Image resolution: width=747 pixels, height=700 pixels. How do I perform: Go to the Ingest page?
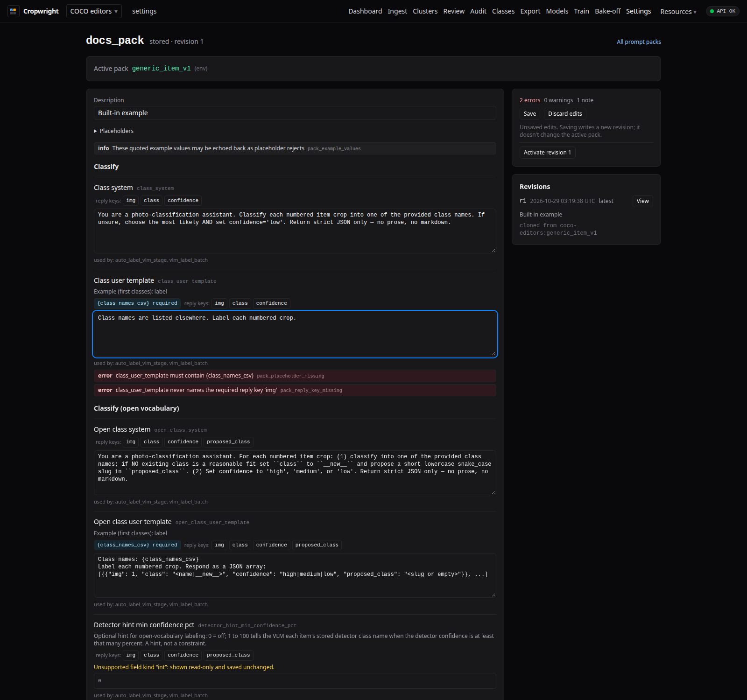(397, 11)
